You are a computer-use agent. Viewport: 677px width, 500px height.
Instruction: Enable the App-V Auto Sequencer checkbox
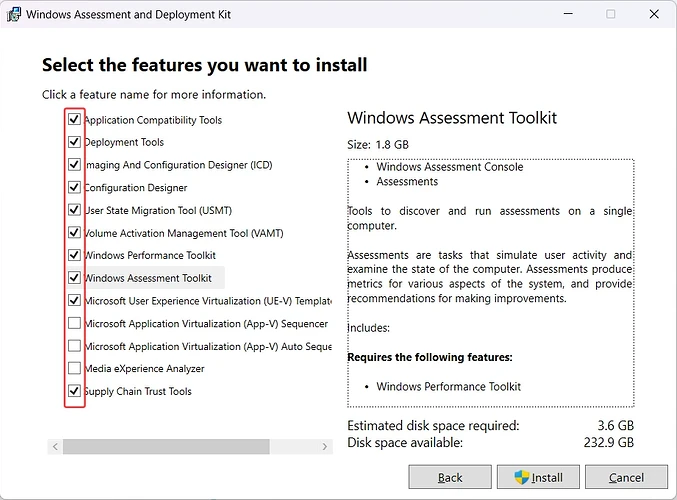(x=74, y=346)
